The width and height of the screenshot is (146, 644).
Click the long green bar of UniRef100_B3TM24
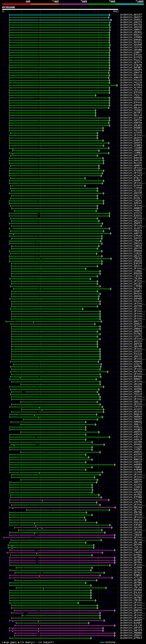pos(63,85)
